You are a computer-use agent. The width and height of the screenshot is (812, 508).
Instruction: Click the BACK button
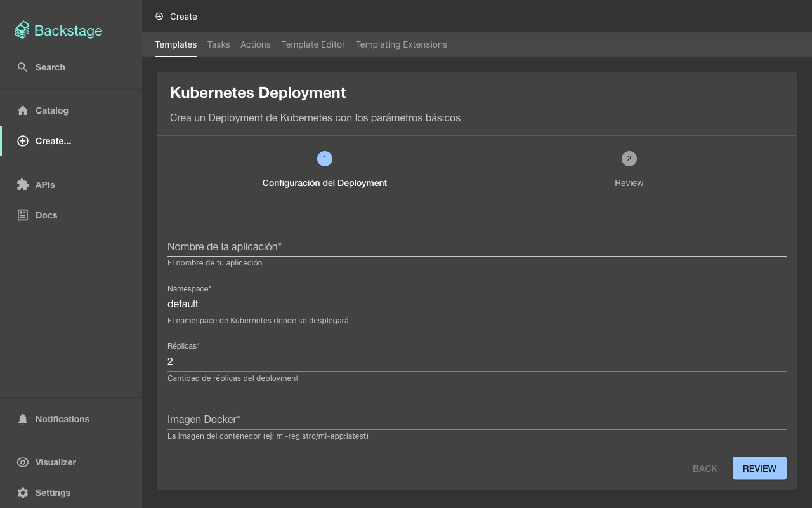coord(704,468)
